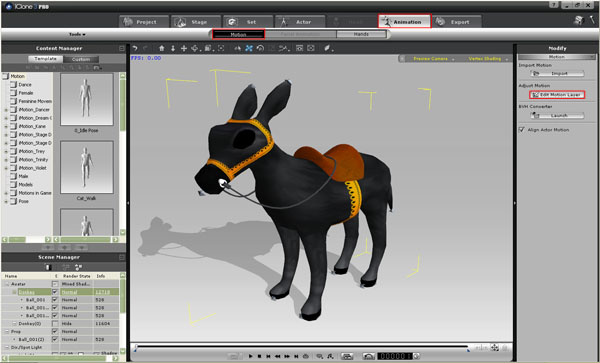Click the Import motion button
The width and height of the screenshot is (600, 363).
(557, 73)
